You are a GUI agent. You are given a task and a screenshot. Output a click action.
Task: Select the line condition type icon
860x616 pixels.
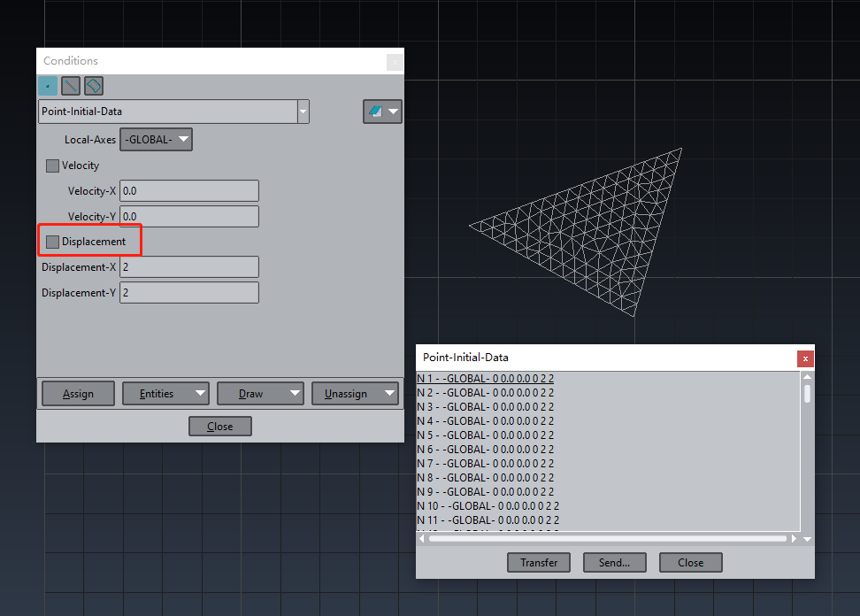click(x=71, y=86)
